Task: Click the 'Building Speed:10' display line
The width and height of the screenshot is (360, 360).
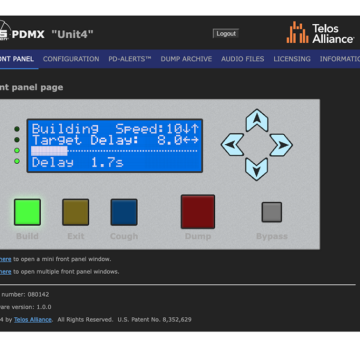Action: (x=115, y=129)
